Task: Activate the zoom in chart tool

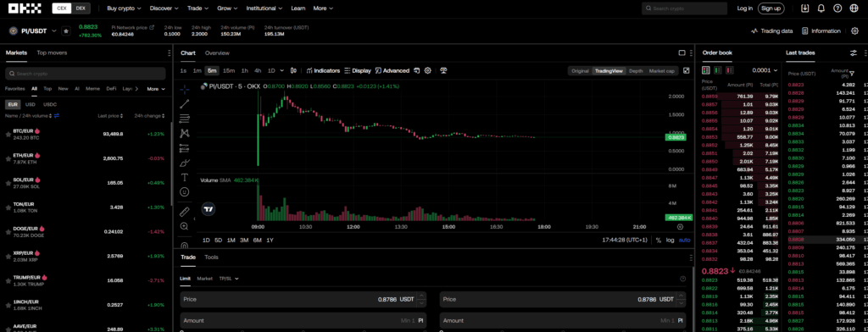Action: pyautogui.click(x=184, y=226)
